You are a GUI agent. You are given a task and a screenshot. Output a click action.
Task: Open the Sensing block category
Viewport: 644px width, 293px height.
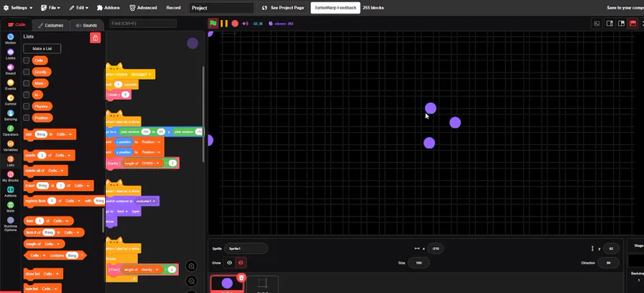(10, 116)
